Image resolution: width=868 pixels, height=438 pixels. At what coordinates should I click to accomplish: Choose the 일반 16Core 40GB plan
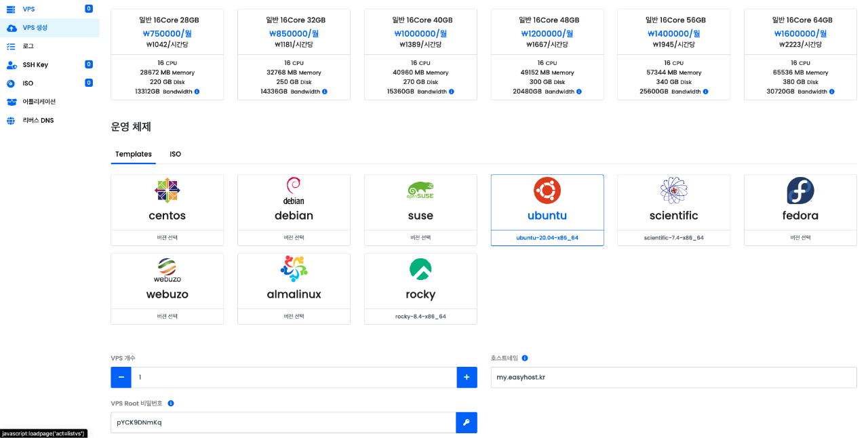420,54
